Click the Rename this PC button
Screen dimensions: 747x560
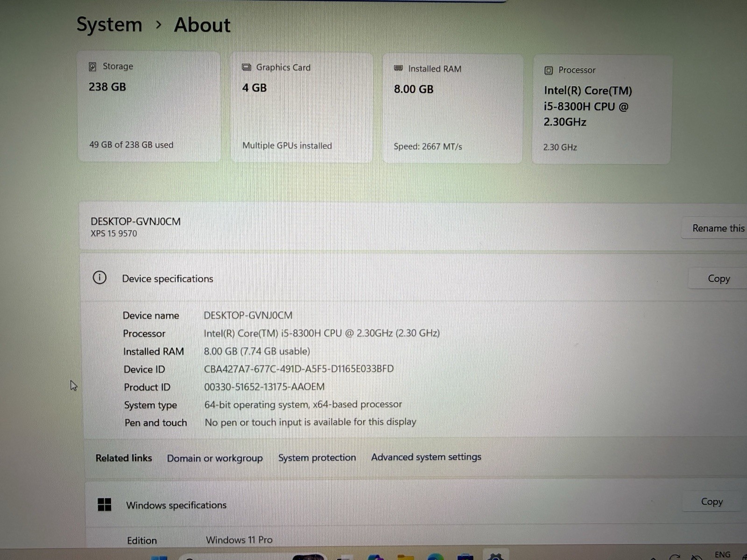click(x=714, y=228)
